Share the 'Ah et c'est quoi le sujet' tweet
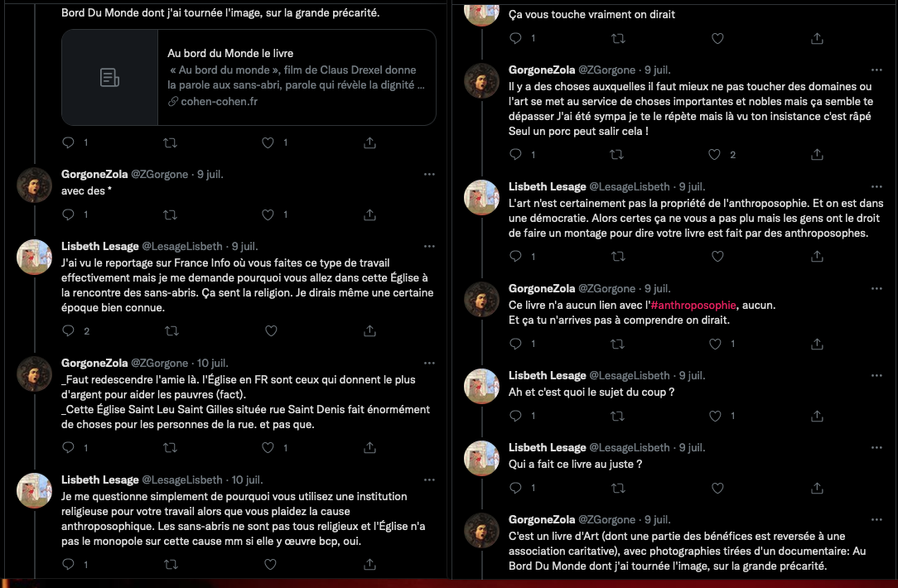 click(817, 416)
